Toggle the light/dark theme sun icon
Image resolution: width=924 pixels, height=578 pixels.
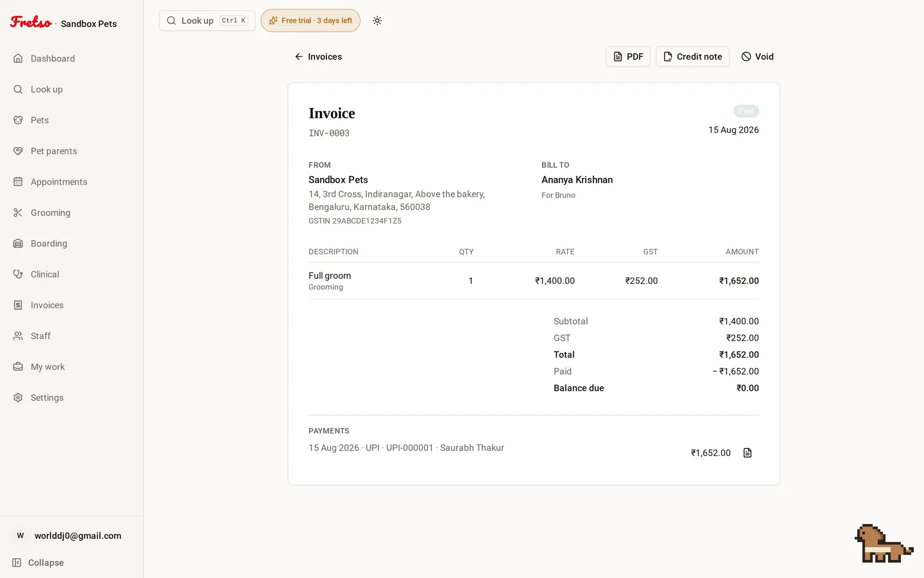pos(377,21)
